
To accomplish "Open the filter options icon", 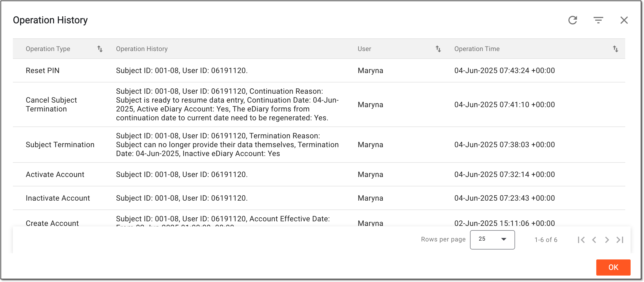I will (598, 20).
